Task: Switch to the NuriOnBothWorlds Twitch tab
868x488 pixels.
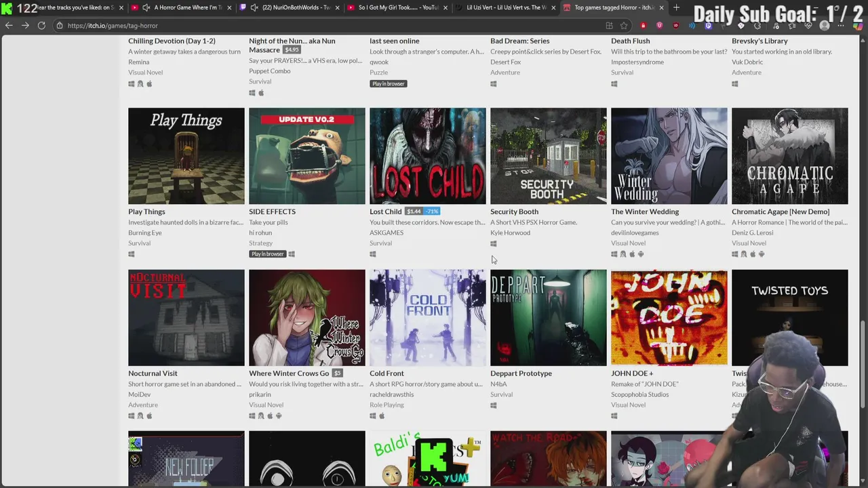Action: pos(290,7)
